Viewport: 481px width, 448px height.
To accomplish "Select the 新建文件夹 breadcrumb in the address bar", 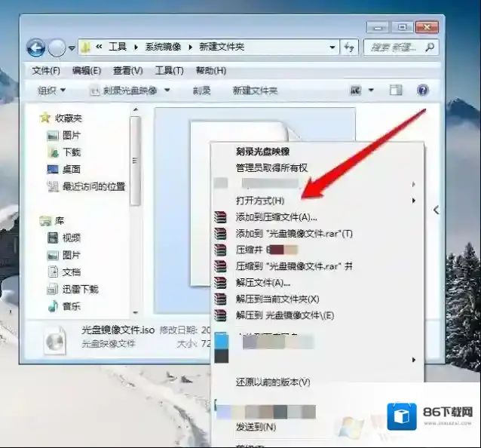I will (x=222, y=47).
